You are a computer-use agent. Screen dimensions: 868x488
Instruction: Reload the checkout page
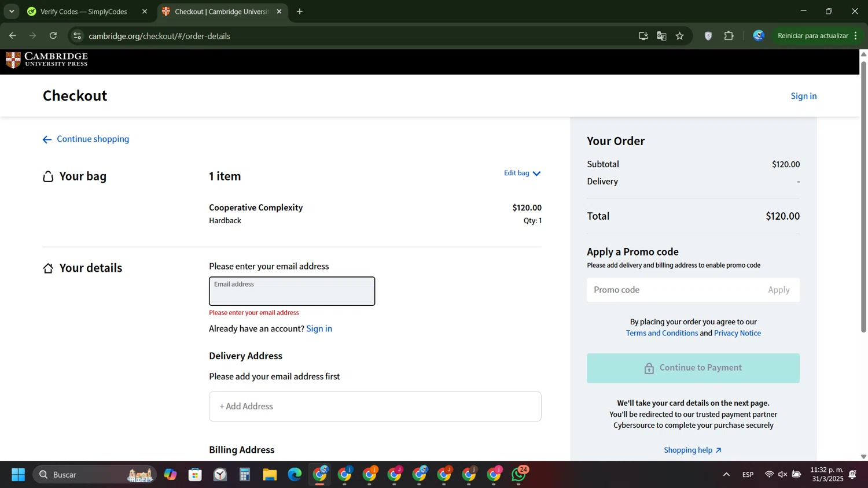pyautogui.click(x=53, y=36)
